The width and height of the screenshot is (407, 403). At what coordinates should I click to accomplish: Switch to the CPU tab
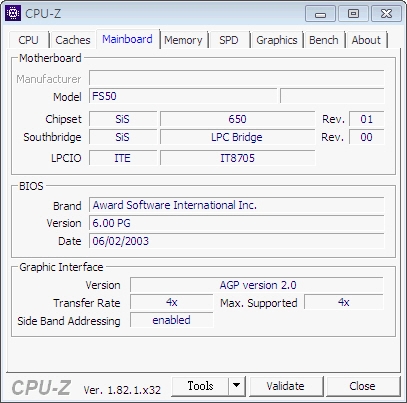click(x=29, y=40)
